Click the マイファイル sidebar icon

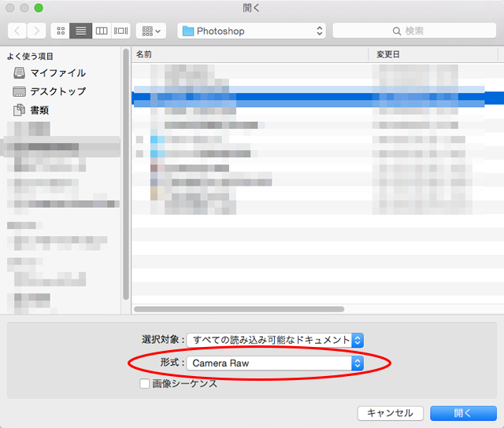coord(19,73)
